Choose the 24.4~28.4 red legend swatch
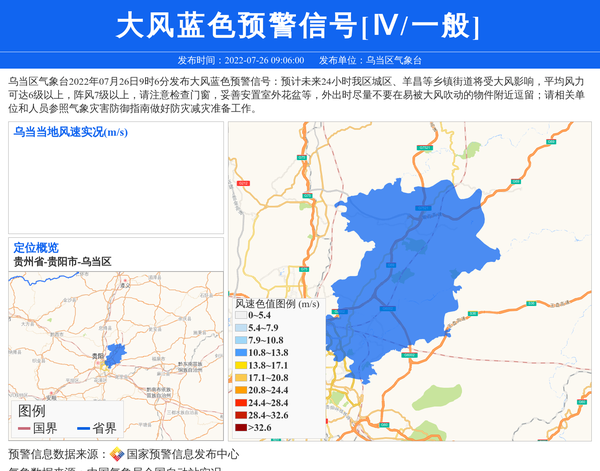This screenshot has width=600, height=471. coord(241,403)
